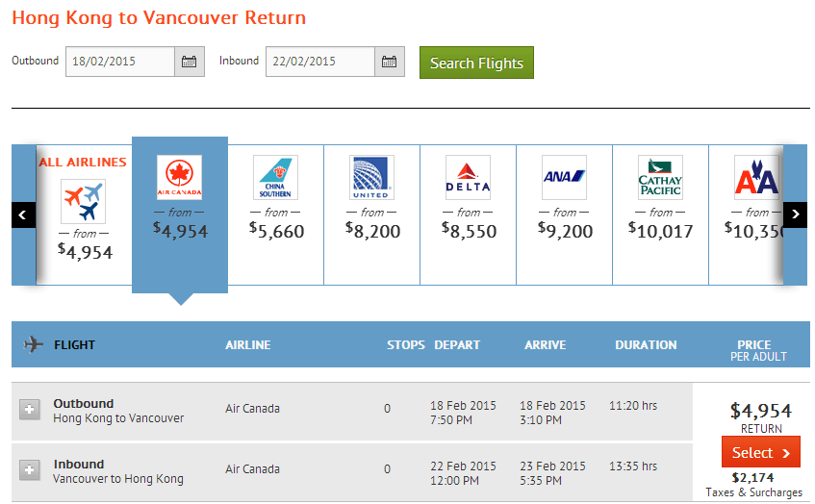Choose the Cathay Pacific airline logo
This screenshot has width=815, height=504.
660,178
